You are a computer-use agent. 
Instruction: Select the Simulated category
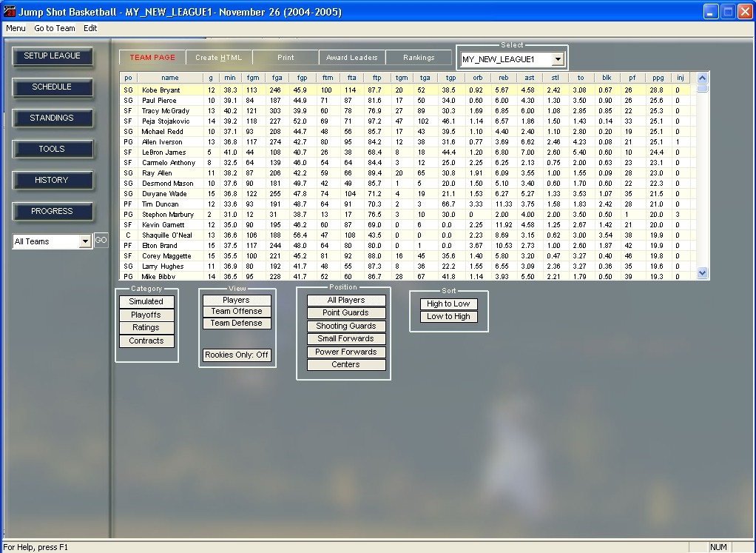click(x=146, y=301)
